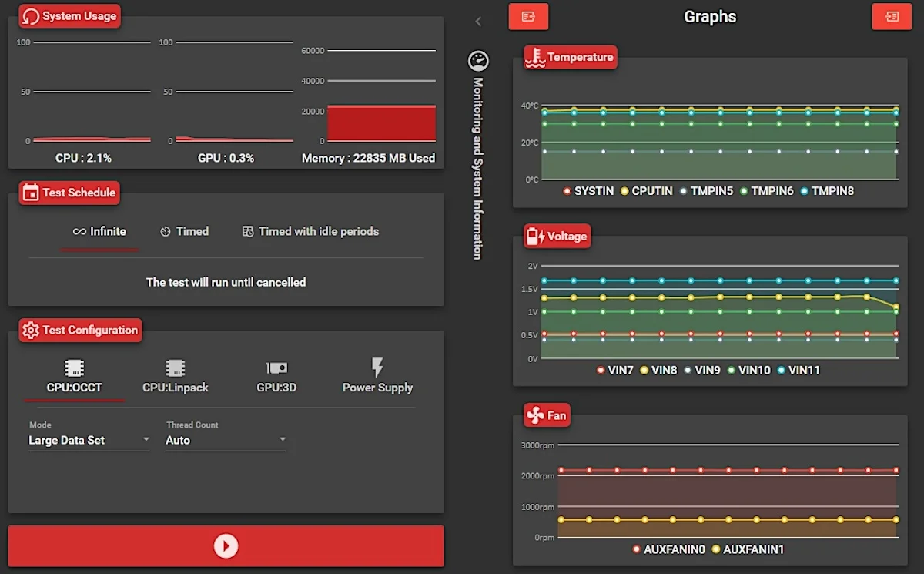This screenshot has height=574, width=924.
Task: Switch to the Timed schedule tab
Action: click(x=184, y=231)
